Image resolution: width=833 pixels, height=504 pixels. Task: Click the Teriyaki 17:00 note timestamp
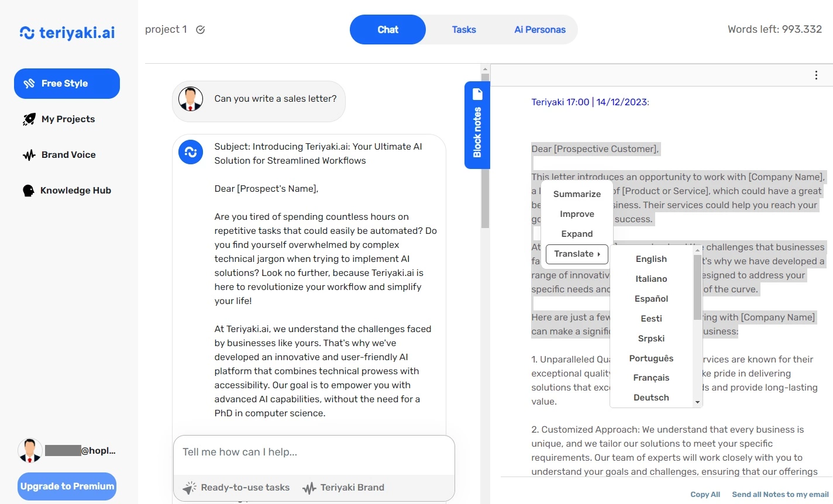tap(590, 102)
